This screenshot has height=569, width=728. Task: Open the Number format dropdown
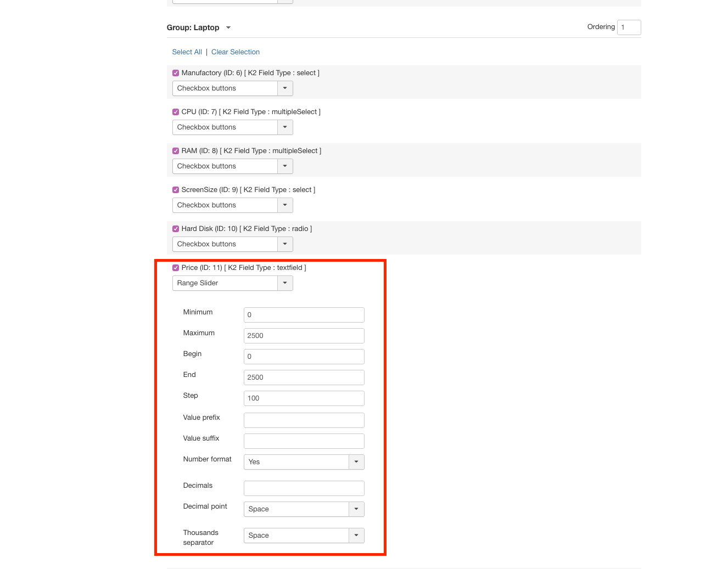coord(304,462)
